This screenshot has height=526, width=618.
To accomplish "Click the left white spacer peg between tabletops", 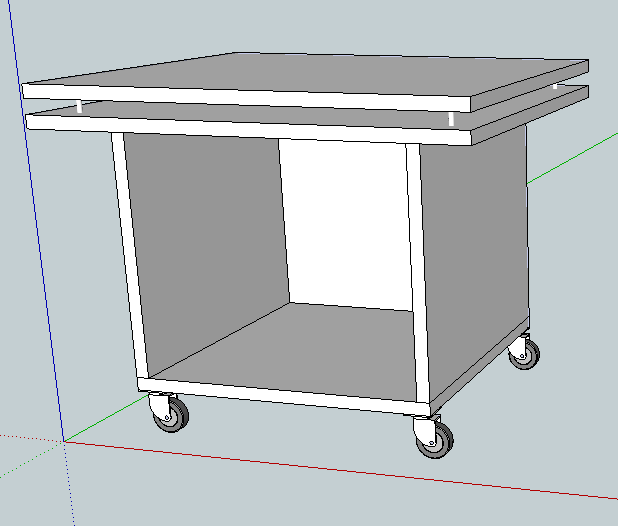I will pyautogui.click(x=79, y=106).
